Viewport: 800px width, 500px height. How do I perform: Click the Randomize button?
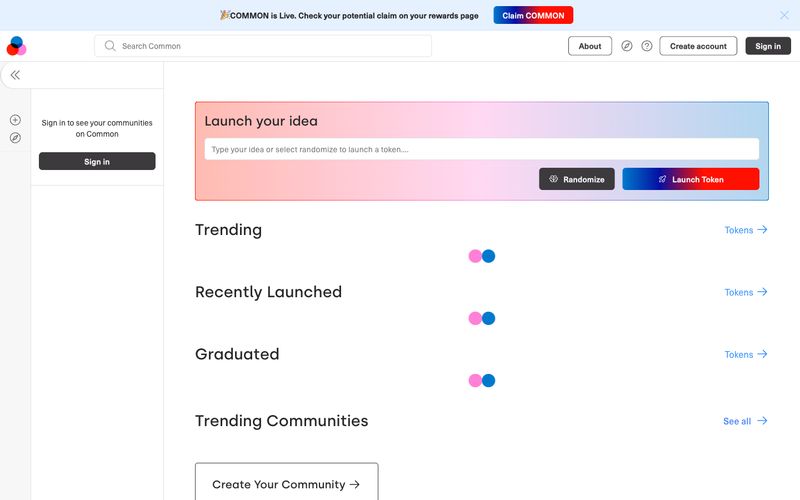tap(577, 179)
